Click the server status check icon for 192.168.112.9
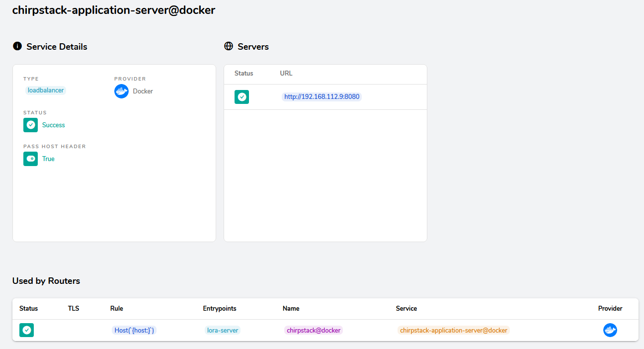The image size is (644, 349). 241,97
